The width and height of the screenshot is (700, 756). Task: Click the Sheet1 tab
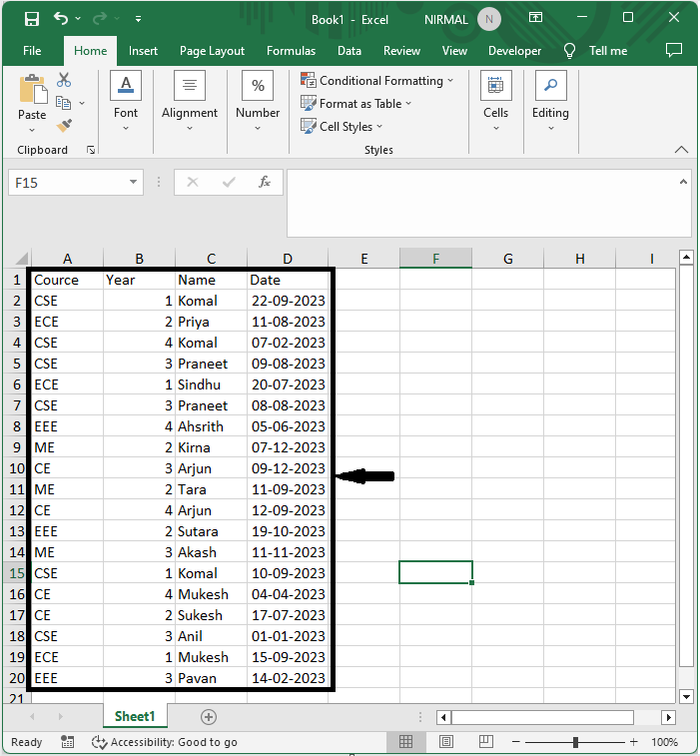[x=135, y=716]
